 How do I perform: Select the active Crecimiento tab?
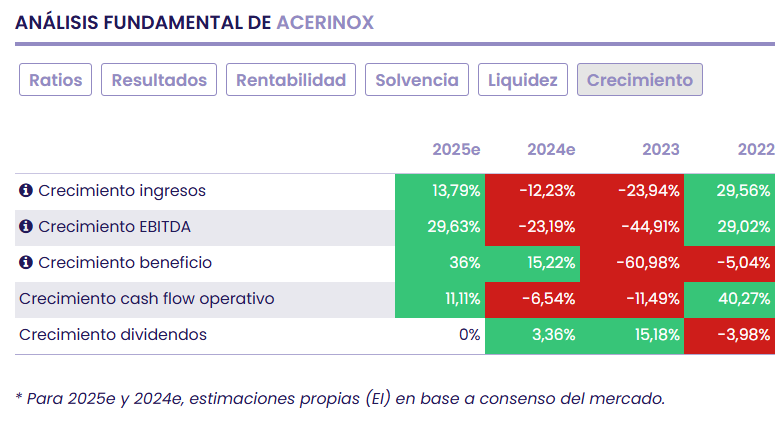point(640,80)
